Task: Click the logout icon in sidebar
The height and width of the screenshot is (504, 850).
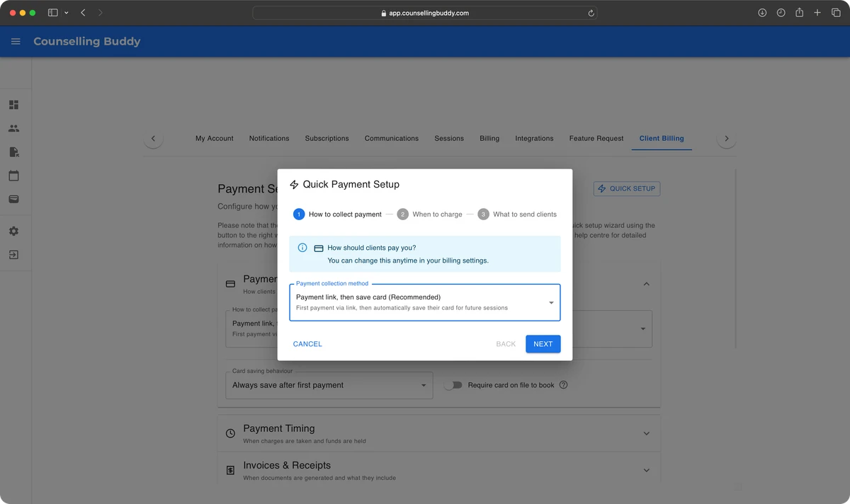Action: 13,255
